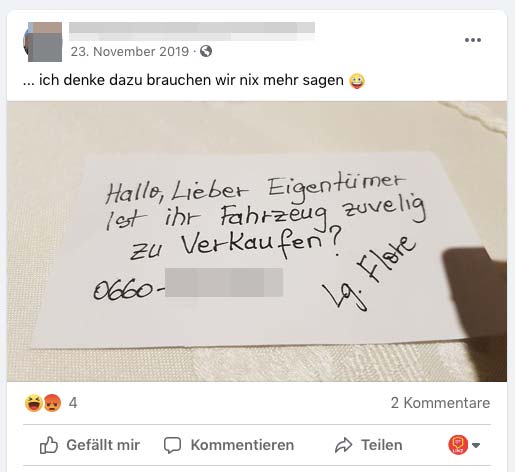The image size is (515, 472).
Task: Click the poster's blurred profile picture
Action: tap(43, 42)
